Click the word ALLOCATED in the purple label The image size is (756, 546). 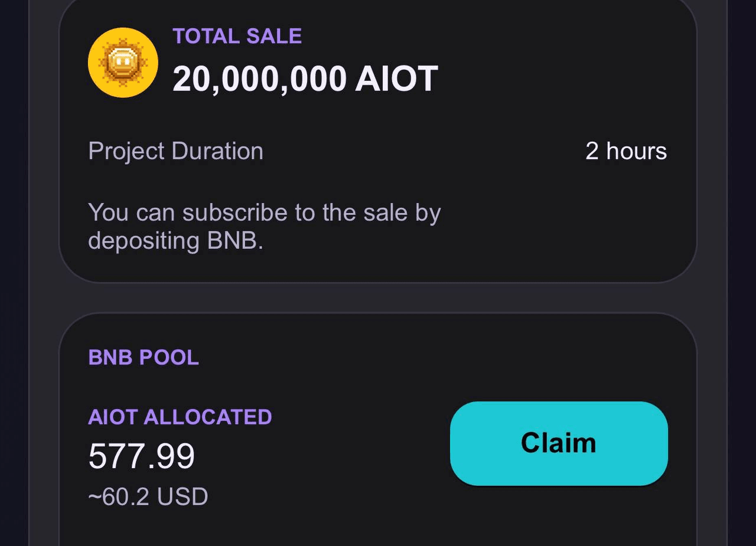[x=207, y=417]
